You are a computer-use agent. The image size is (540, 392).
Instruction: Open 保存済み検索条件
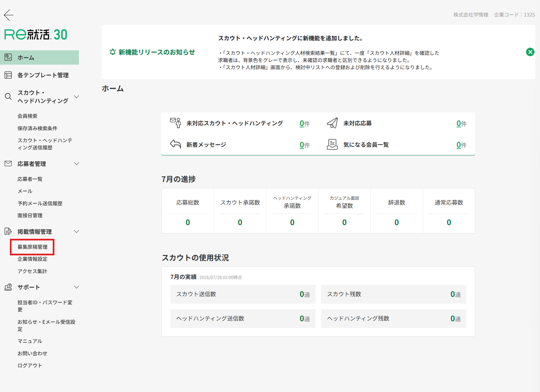(37, 128)
